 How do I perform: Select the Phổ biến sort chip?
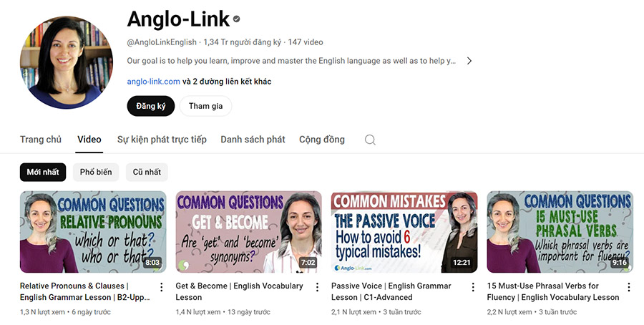(96, 172)
